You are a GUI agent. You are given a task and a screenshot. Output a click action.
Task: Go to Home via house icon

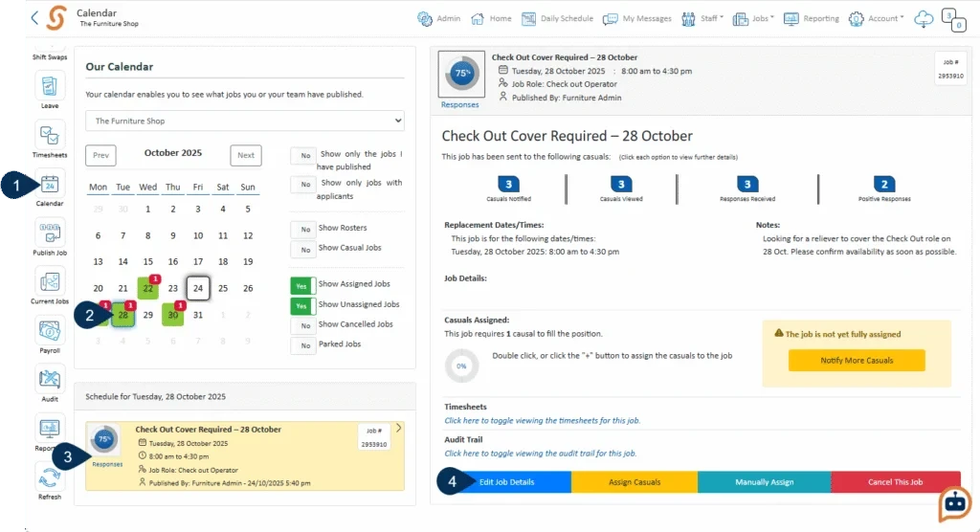478,19
